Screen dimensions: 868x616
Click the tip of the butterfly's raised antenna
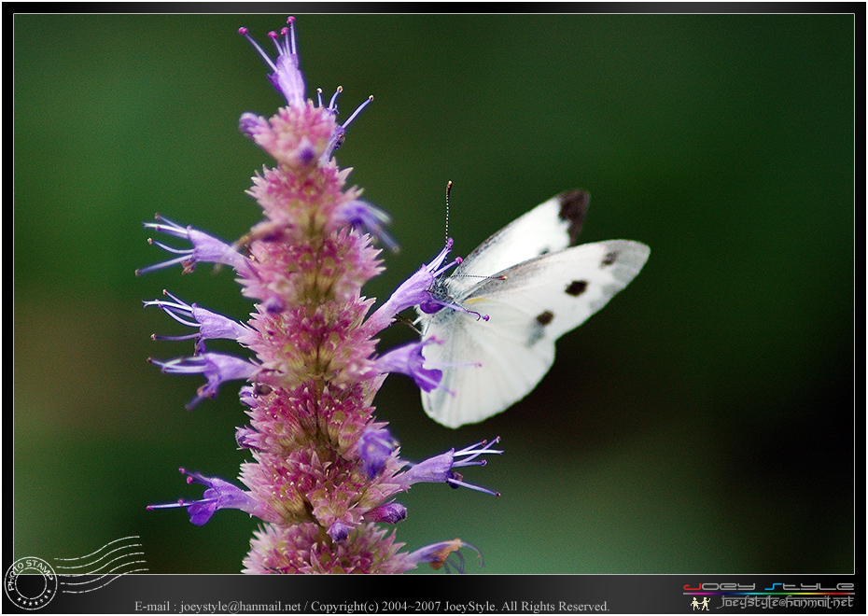(449, 185)
